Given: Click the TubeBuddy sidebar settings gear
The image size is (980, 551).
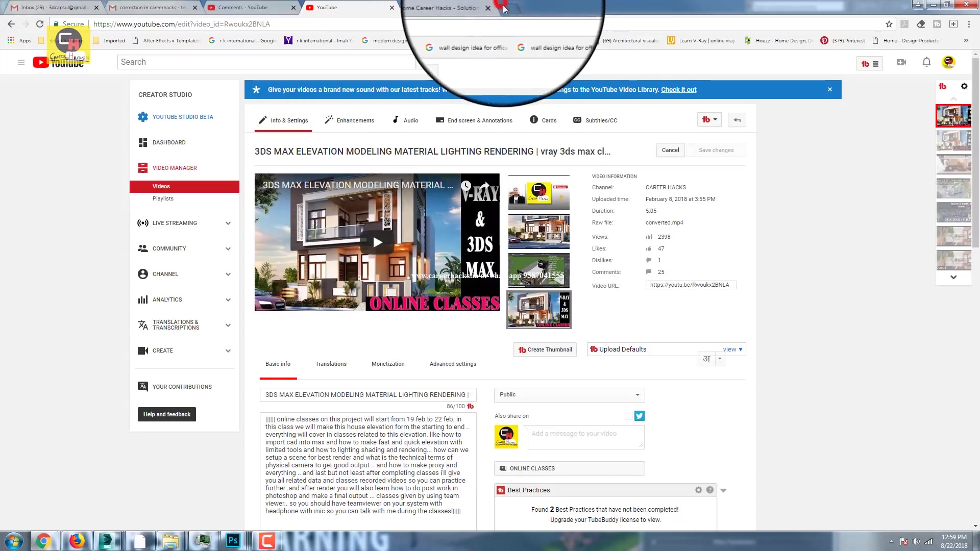Looking at the screenshot, I should 964,86.
